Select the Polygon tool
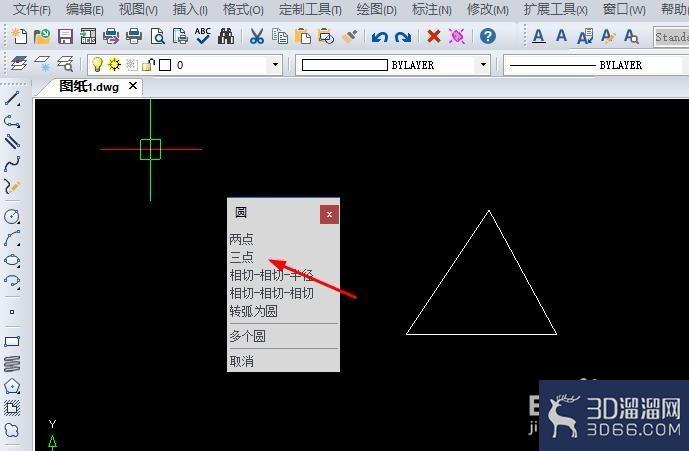This screenshot has height=451, width=689. [12, 386]
